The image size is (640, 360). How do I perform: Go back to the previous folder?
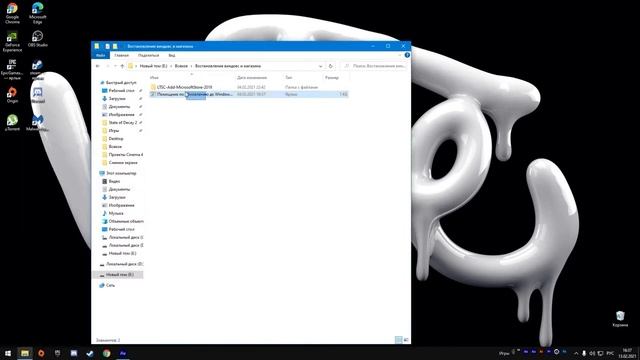point(98,66)
